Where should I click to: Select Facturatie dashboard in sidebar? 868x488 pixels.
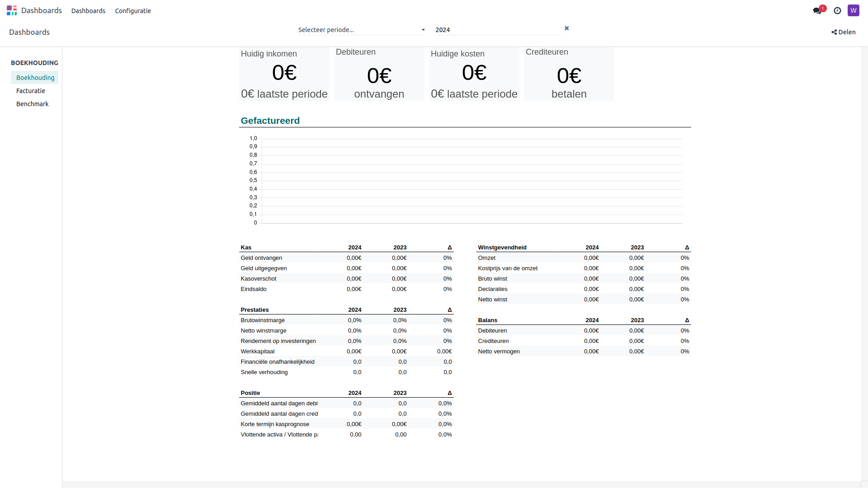pos(31,91)
